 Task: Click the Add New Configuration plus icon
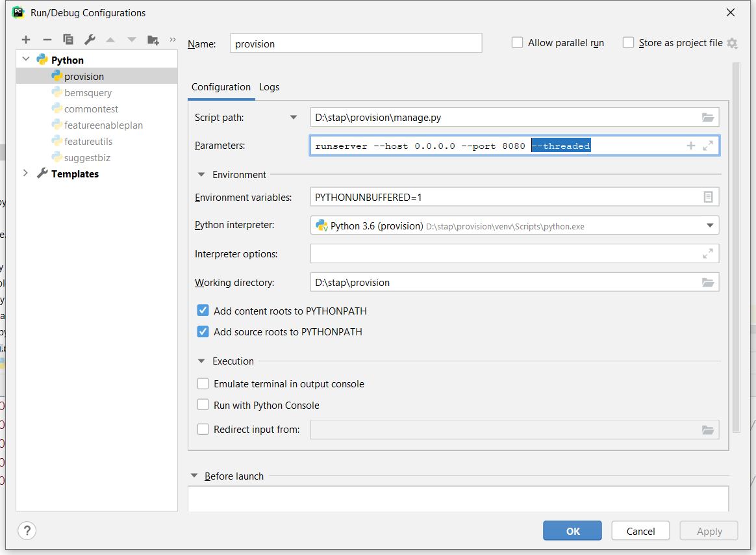pyautogui.click(x=26, y=40)
